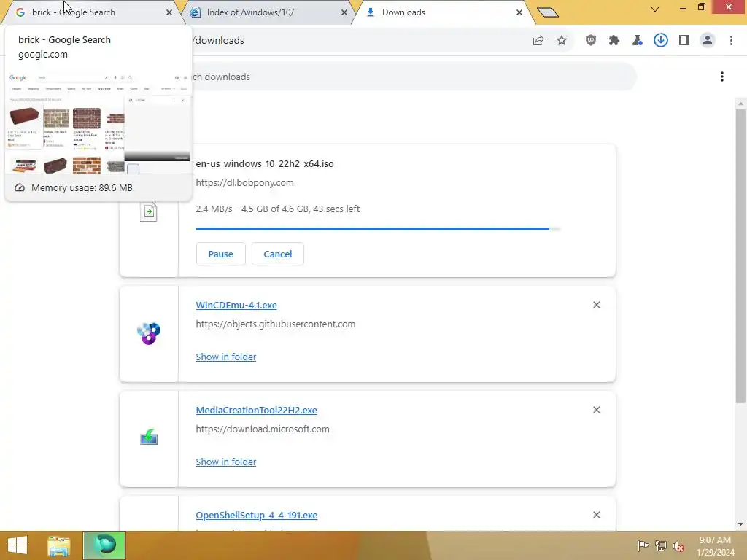Click the scrollbar down arrow
This screenshot has height=560, width=747.
pyautogui.click(x=741, y=524)
